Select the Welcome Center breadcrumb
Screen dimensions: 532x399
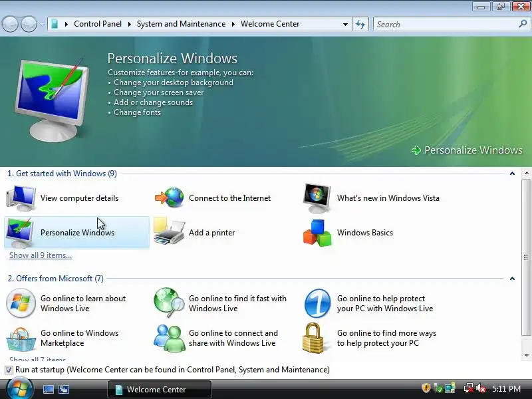tap(270, 24)
